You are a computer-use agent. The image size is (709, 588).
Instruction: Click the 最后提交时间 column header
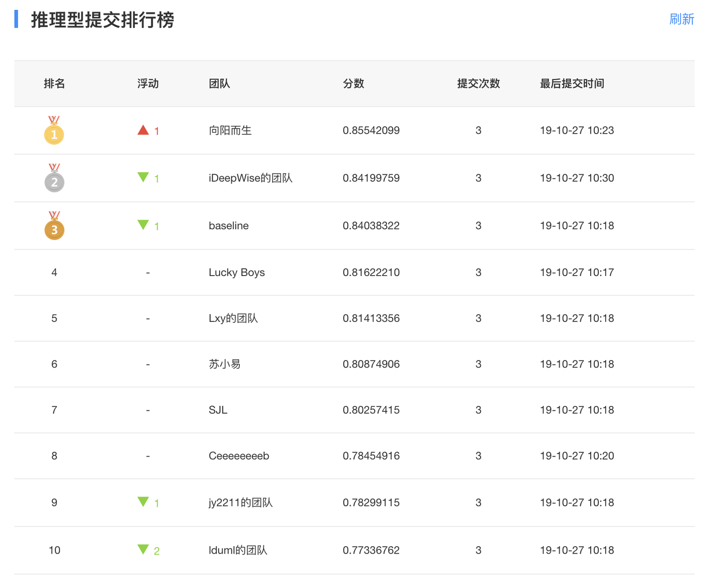[x=572, y=84]
